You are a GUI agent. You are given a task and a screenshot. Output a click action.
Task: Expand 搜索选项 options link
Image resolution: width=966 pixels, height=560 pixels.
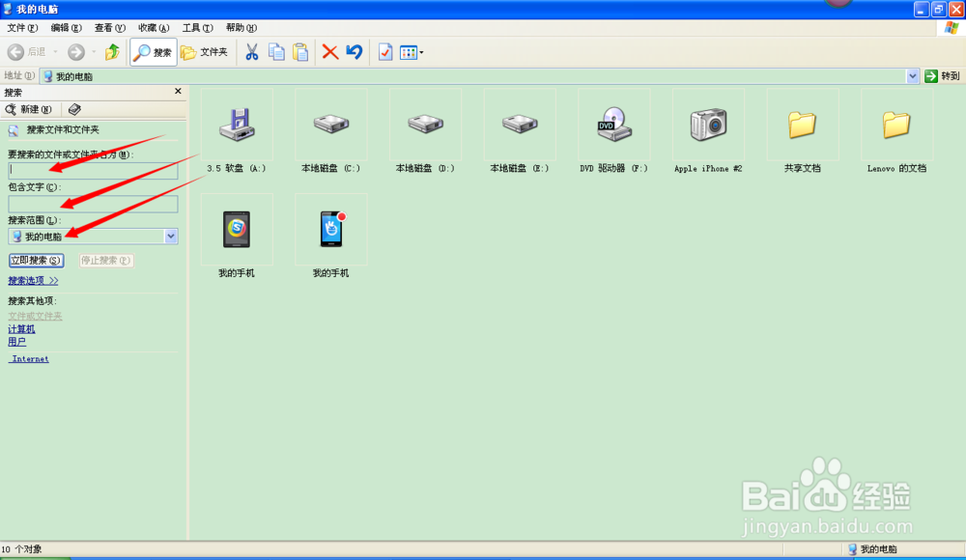pos(33,281)
